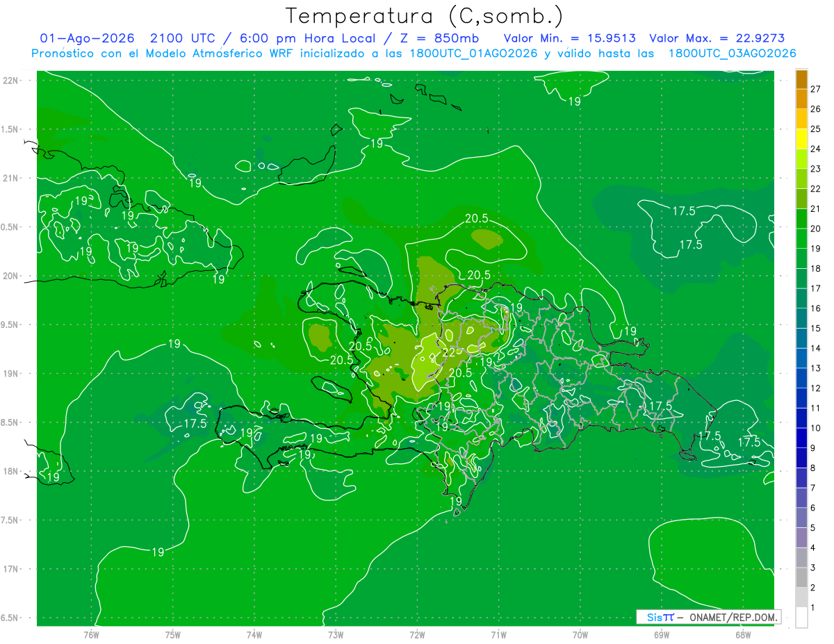Click the number 16 on the color scale
The width and height of the screenshot is (834, 644).
[x=816, y=308]
